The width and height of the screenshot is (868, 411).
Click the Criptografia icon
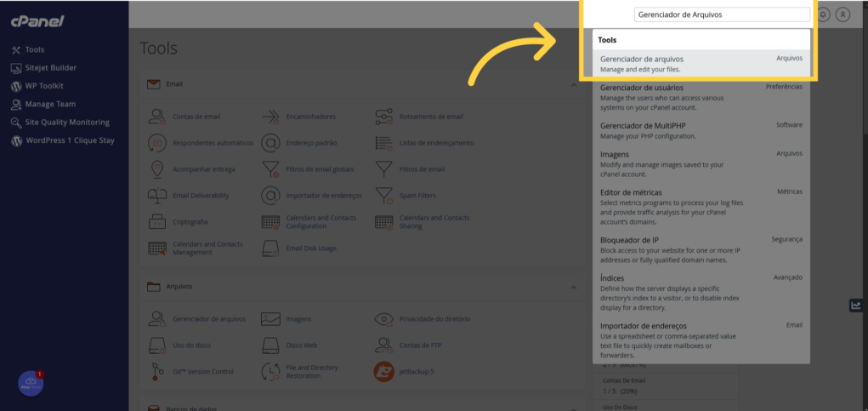tap(157, 221)
